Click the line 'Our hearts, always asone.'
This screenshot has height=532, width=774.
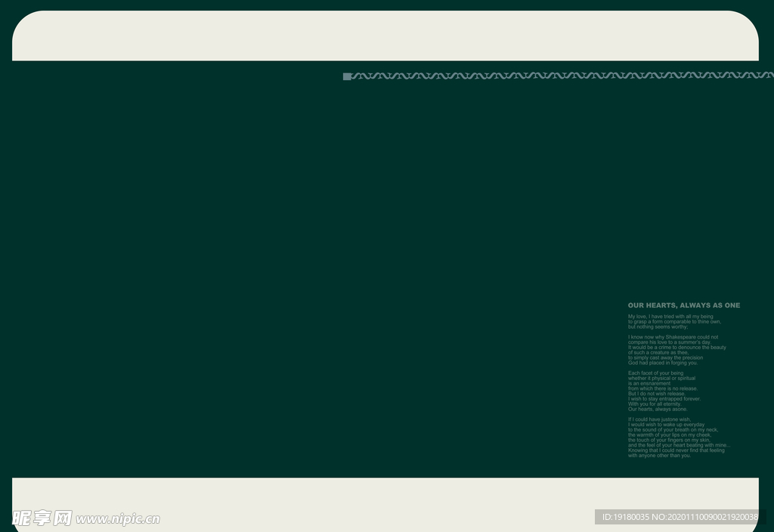tap(658, 409)
